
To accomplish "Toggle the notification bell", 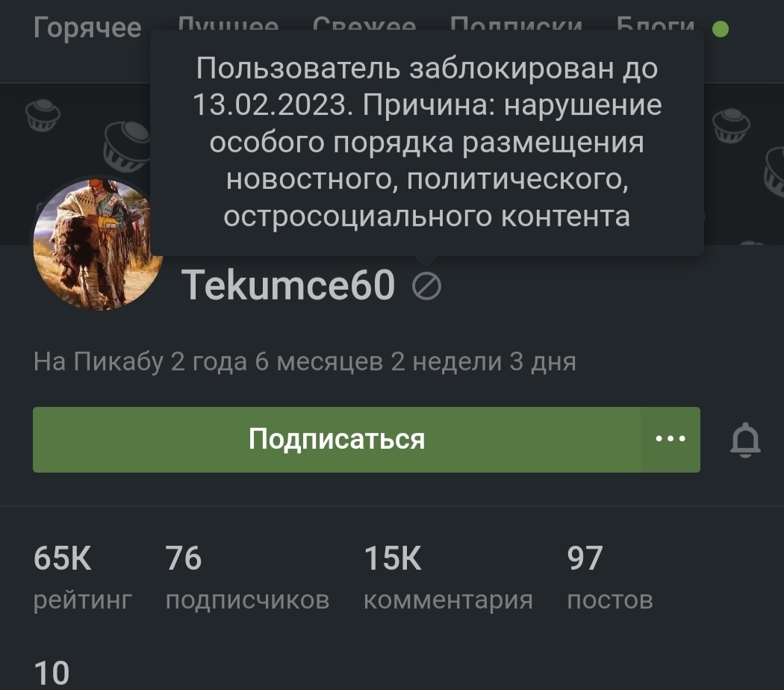I will 745,440.
